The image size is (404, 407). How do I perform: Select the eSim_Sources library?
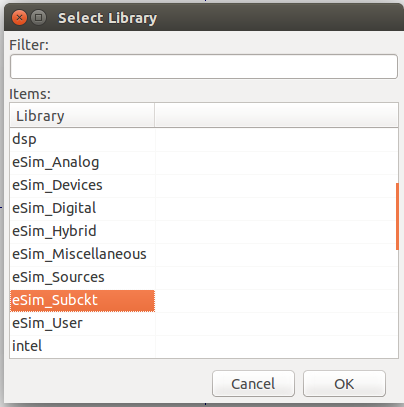click(x=82, y=277)
